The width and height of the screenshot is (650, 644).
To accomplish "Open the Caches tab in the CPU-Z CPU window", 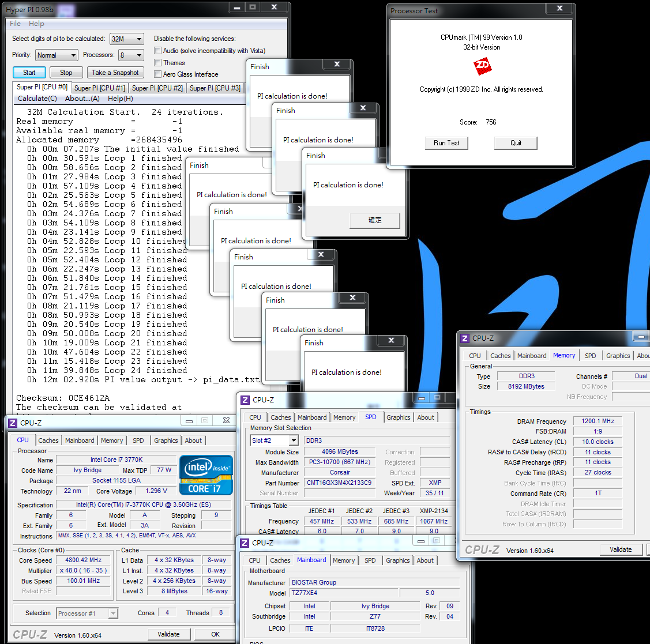I will [48, 440].
